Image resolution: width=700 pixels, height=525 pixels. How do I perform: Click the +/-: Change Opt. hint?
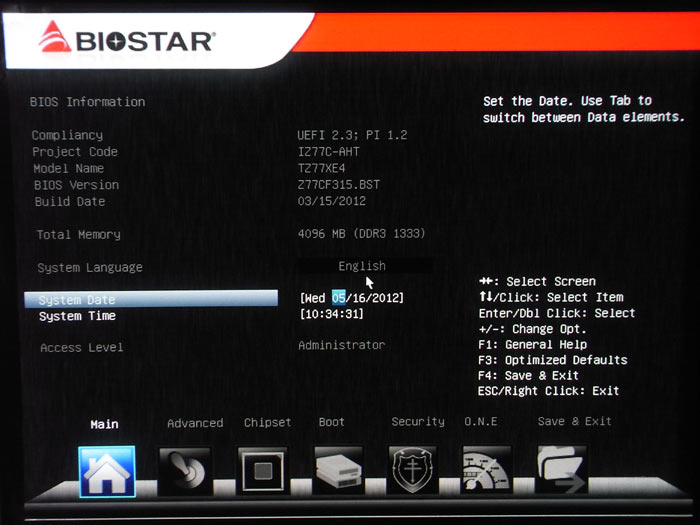(532, 329)
